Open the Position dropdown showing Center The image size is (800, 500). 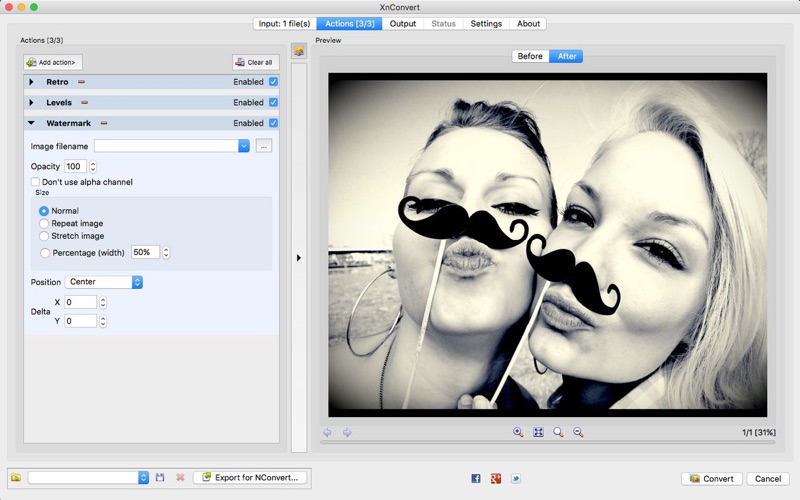(x=104, y=282)
